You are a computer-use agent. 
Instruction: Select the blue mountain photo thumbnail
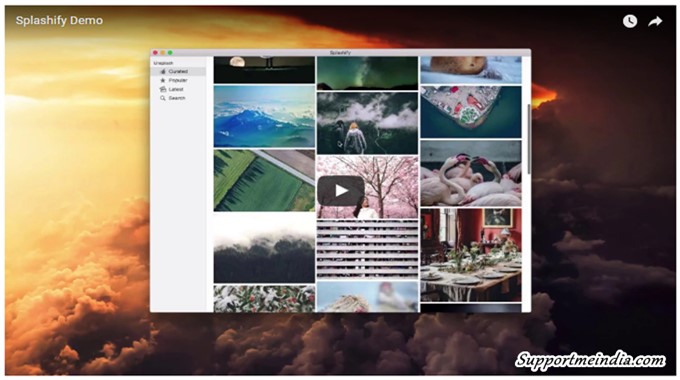click(264, 116)
